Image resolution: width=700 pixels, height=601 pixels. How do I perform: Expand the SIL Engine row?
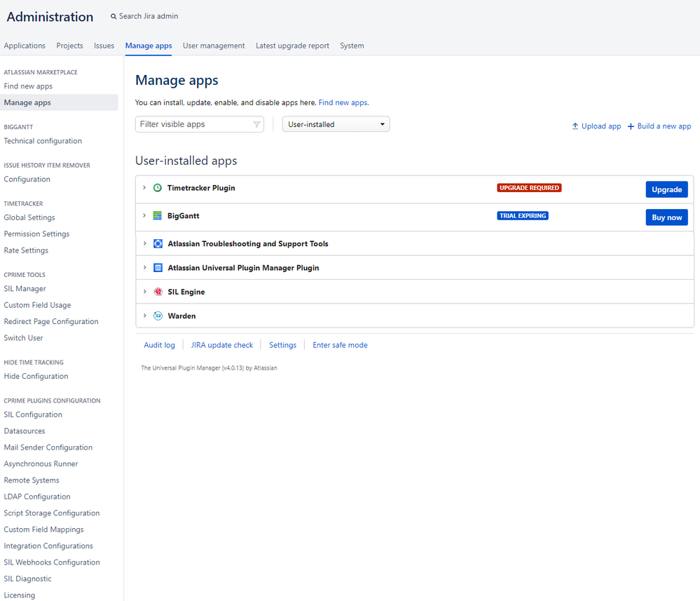(x=144, y=291)
